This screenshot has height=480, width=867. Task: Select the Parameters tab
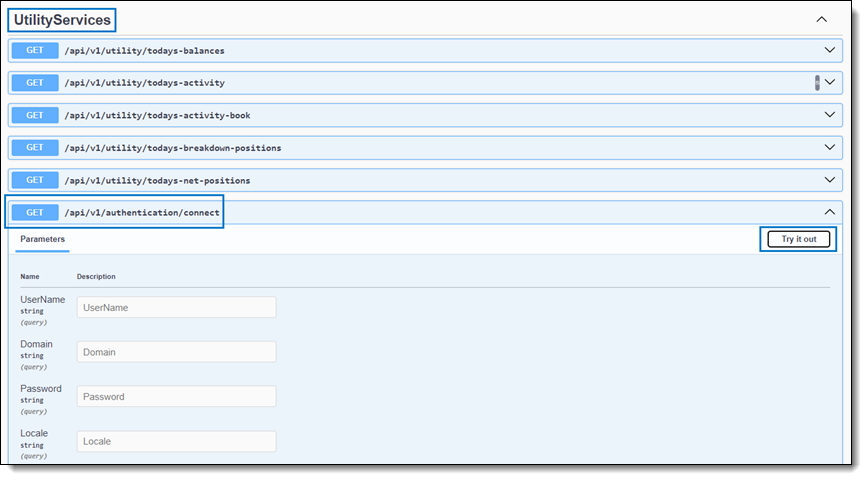(x=43, y=239)
